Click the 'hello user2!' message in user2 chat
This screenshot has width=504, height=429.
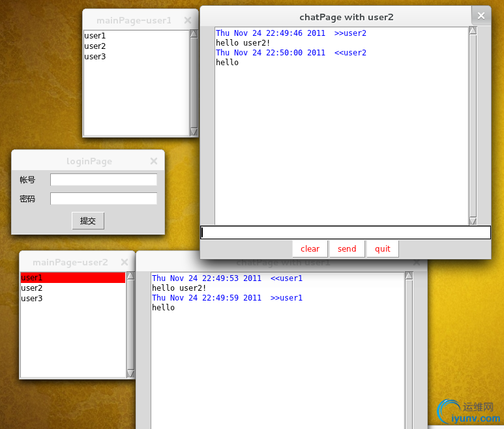point(243,43)
